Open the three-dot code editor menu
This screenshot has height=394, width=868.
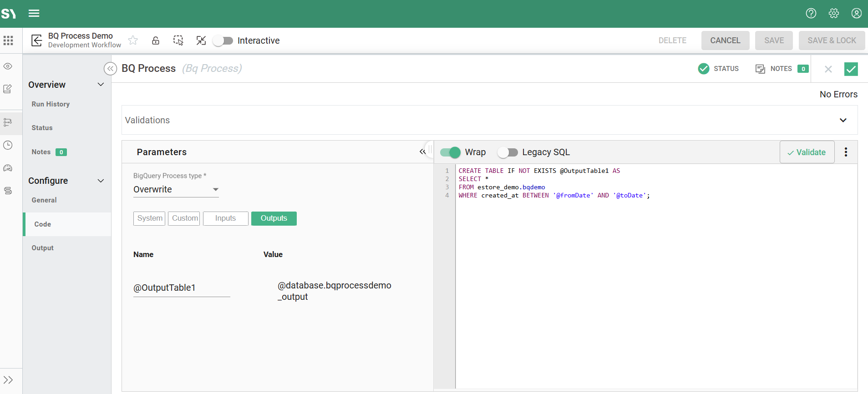(846, 152)
